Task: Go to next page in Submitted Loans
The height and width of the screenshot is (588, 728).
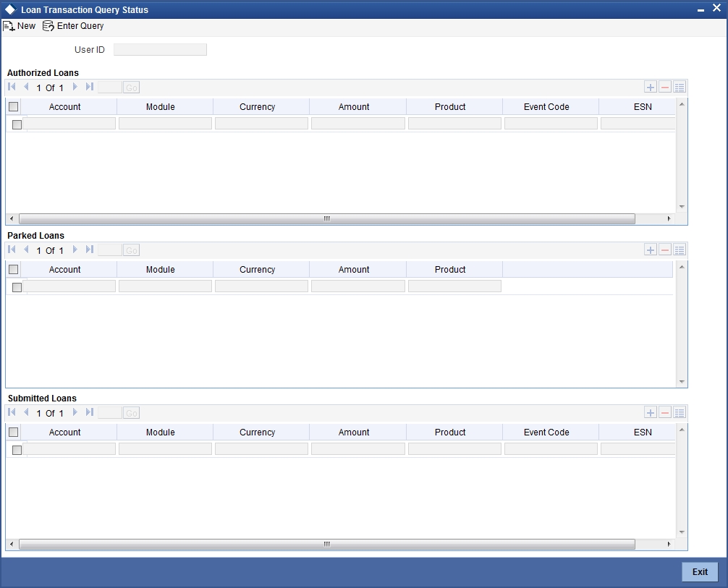Action: pos(75,412)
